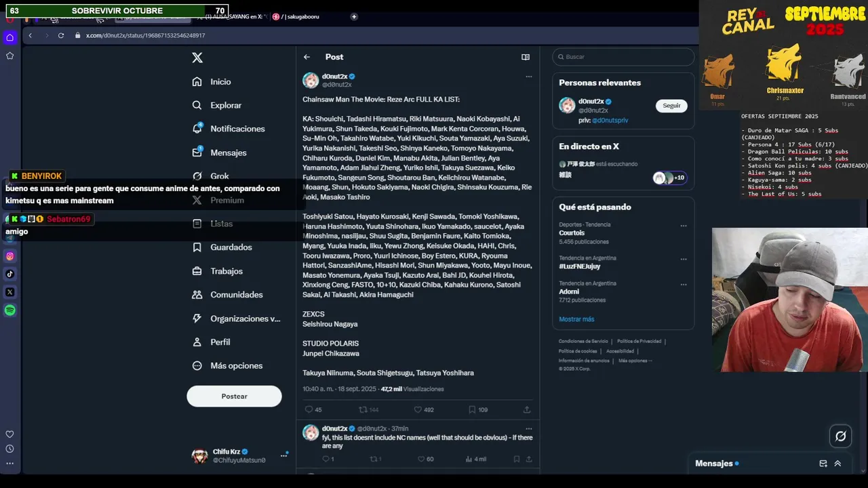Open Mensajes from left navigation
868x488 pixels.
tap(219, 152)
